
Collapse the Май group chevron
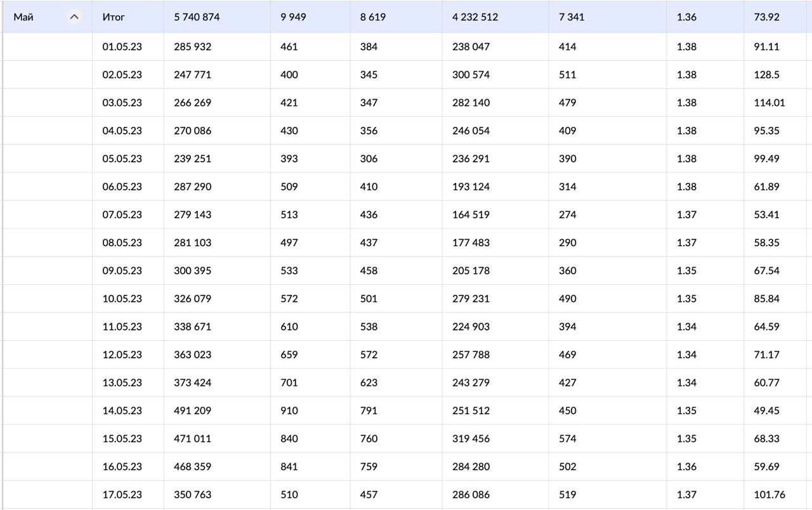(74, 17)
